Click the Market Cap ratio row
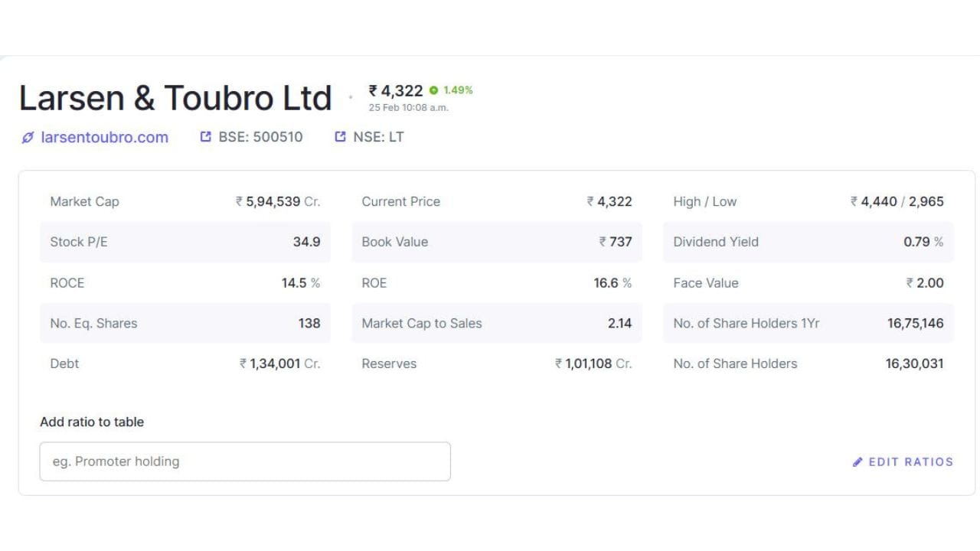 pos(185,202)
